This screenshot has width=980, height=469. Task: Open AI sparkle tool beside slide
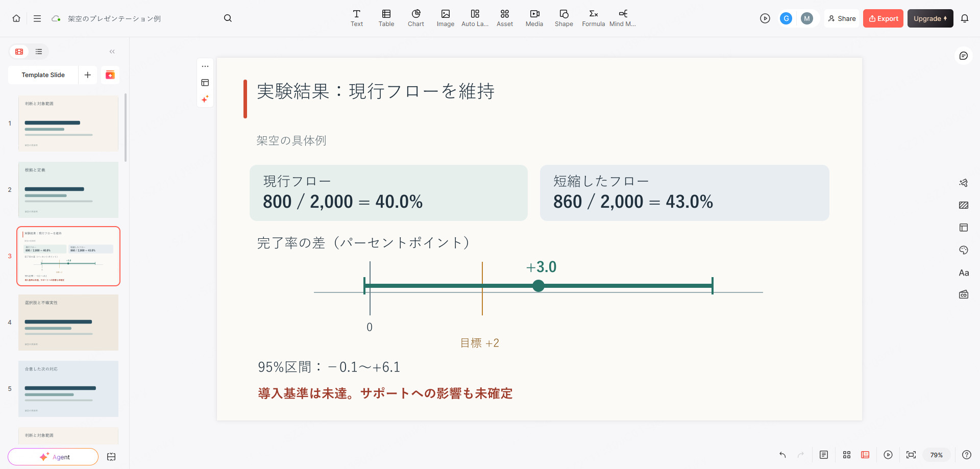[x=205, y=99]
